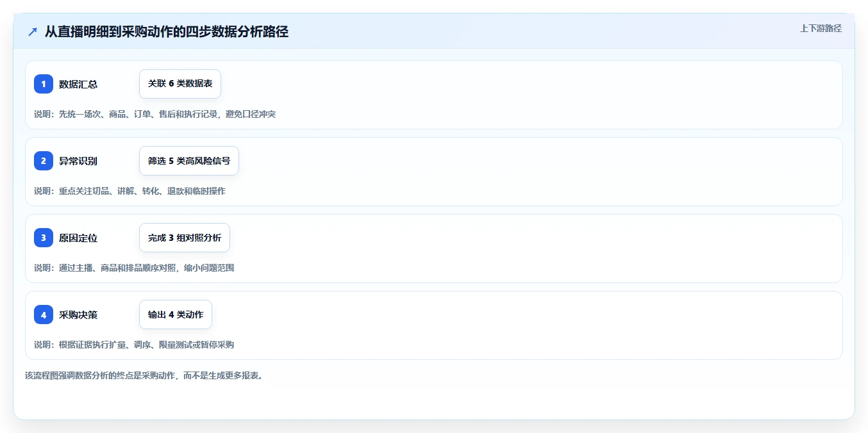This screenshot has height=433, width=868.
Task: Click the footer note 该流程图强调数据分析的终点
Action: pos(144,375)
